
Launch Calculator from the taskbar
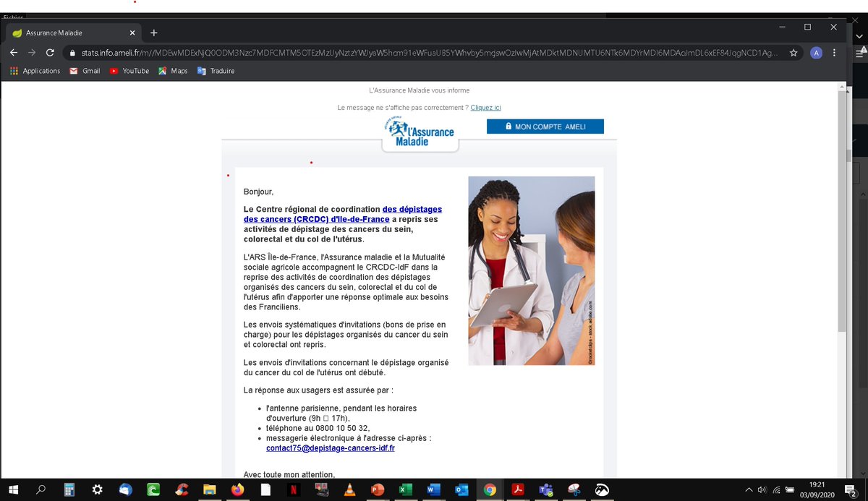tap(69, 489)
